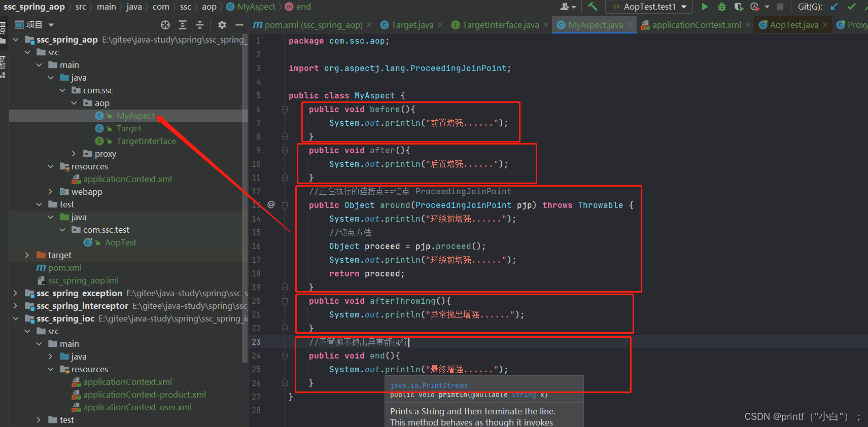The height and width of the screenshot is (427, 868).
Task: Click the pjp.proceed() call in code
Action: [450, 246]
